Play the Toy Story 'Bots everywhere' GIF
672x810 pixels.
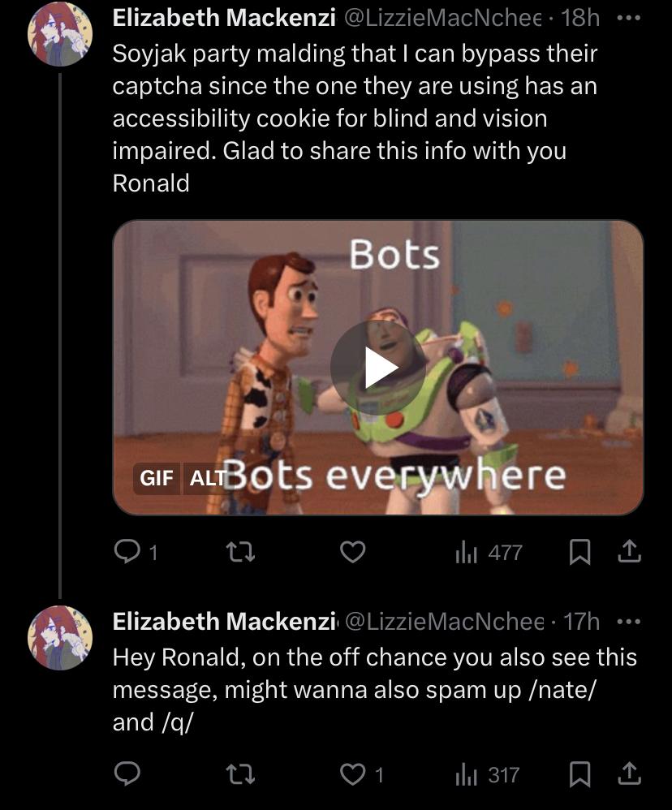tap(377, 368)
